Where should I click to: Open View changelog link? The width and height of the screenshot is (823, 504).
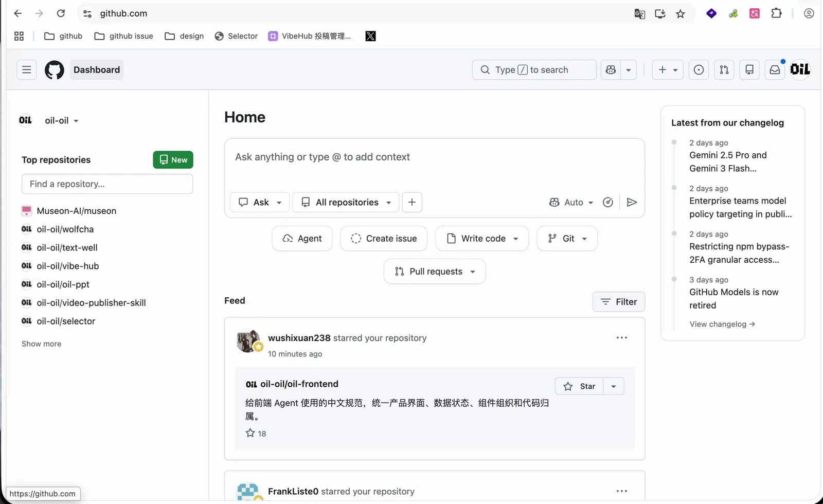point(722,324)
